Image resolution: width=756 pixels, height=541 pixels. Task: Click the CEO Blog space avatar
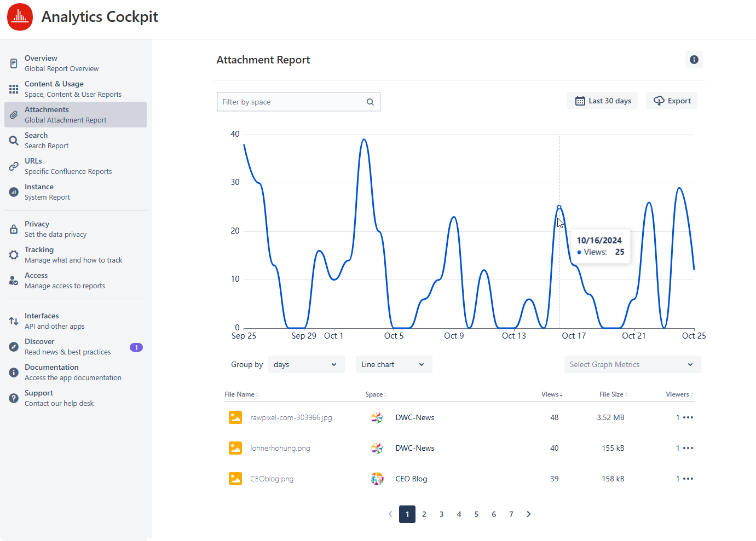click(377, 479)
